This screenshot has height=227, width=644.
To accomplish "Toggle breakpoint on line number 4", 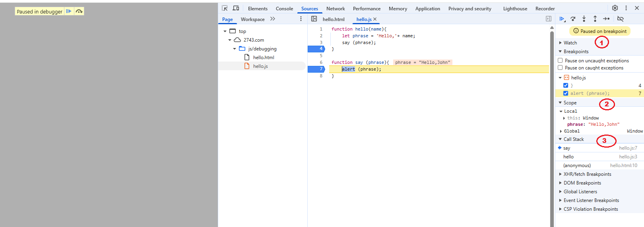I will 316,49.
